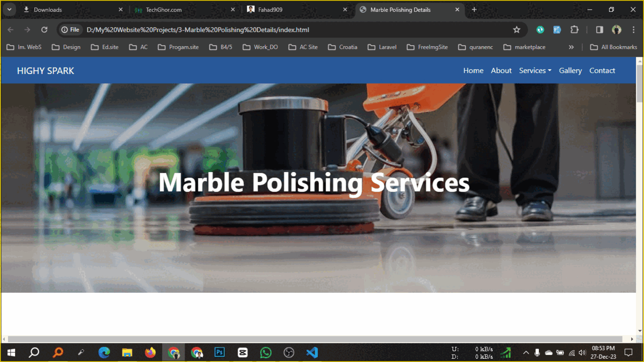Image resolution: width=644 pixels, height=362 pixels.
Task: Go to the Home nav link
Action: (473, 71)
